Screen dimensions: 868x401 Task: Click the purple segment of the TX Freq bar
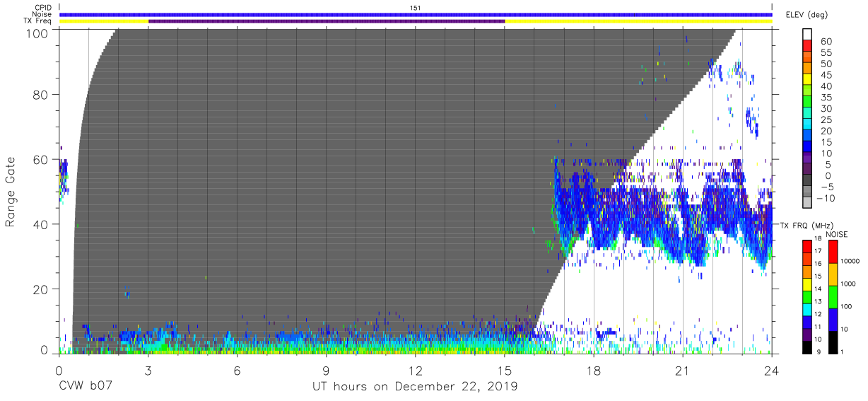(x=327, y=21)
